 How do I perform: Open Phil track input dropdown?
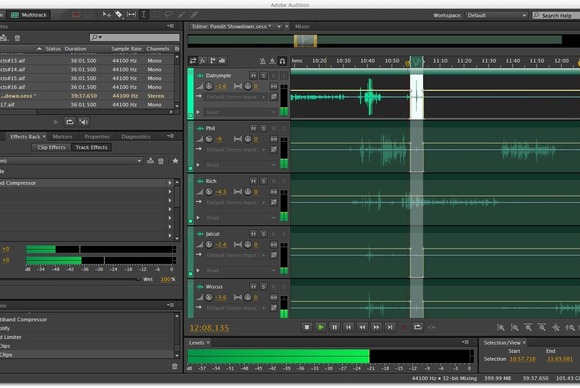(x=236, y=150)
